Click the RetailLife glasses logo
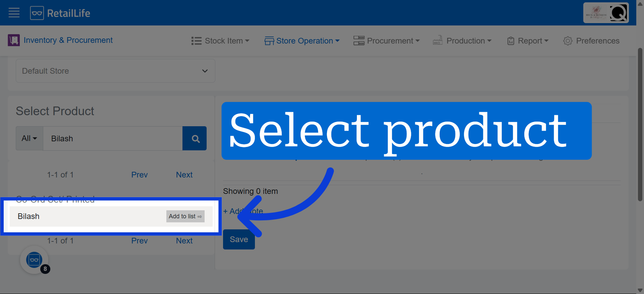This screenshot has width=644, height=294. [37, 13]
